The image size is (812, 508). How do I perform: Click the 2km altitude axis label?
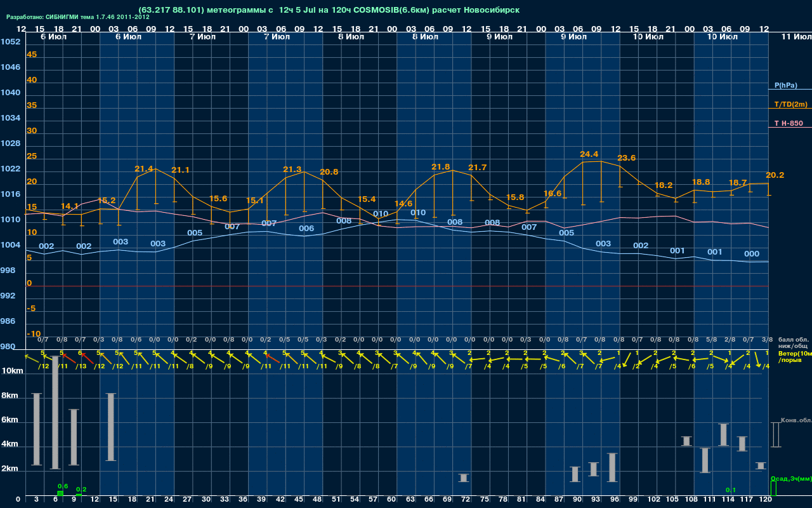[10, 469]
